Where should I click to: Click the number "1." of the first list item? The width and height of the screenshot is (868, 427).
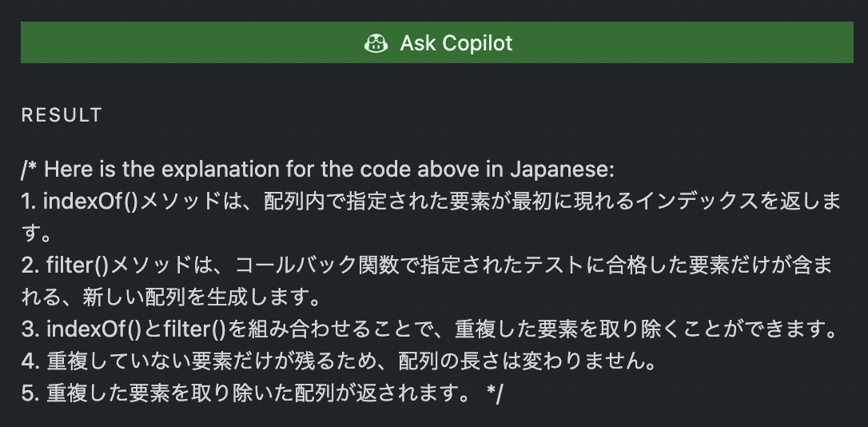click(30, 201)
